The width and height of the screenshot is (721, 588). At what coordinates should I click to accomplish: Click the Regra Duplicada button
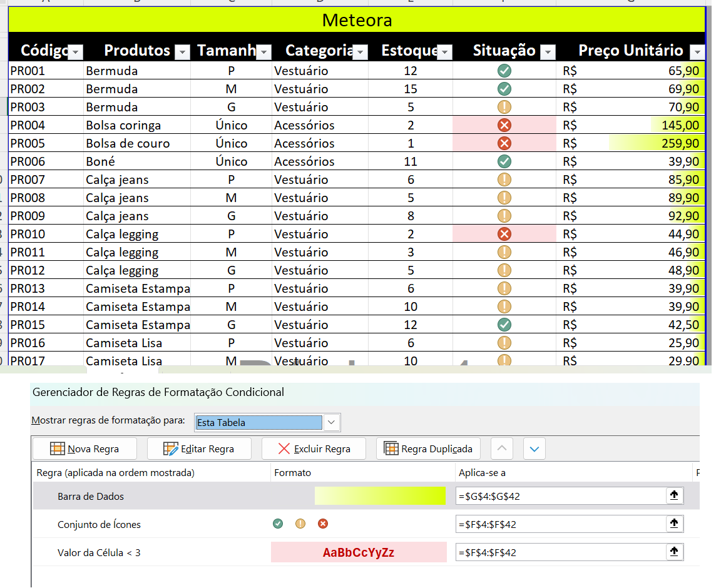click(428, 449)
